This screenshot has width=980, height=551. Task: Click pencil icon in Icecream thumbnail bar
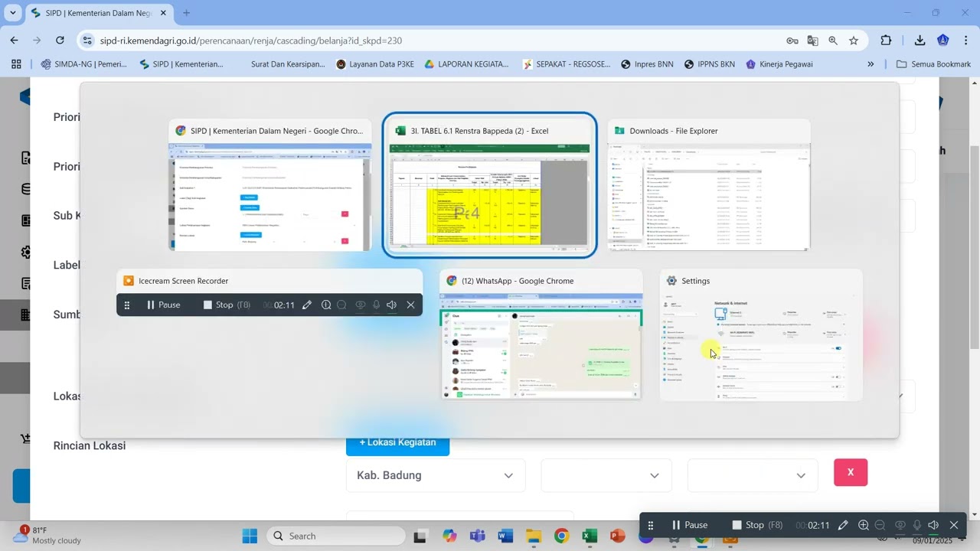coord(307,305)
